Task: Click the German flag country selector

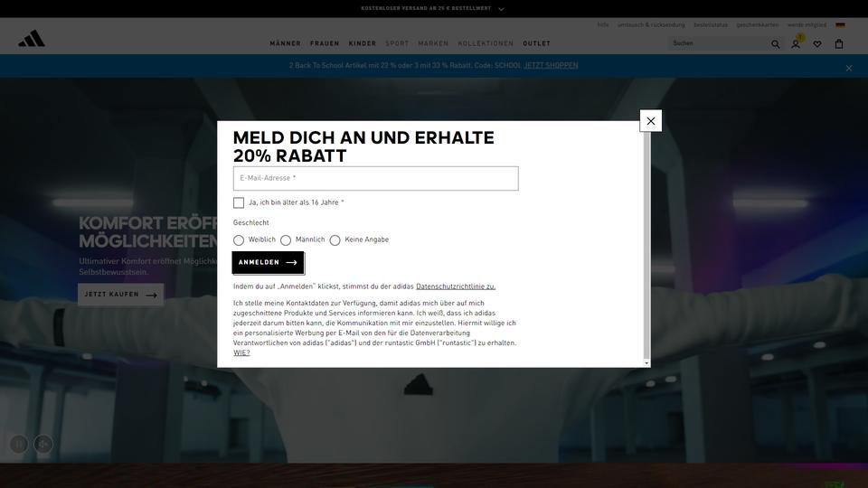Action: click(840, 25)
